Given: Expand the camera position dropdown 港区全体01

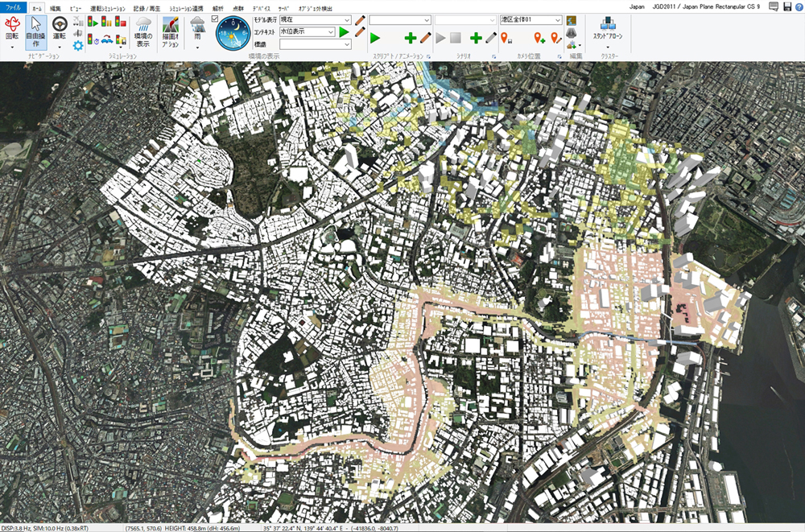Looking at the screenshot, I should coord(559,19).
